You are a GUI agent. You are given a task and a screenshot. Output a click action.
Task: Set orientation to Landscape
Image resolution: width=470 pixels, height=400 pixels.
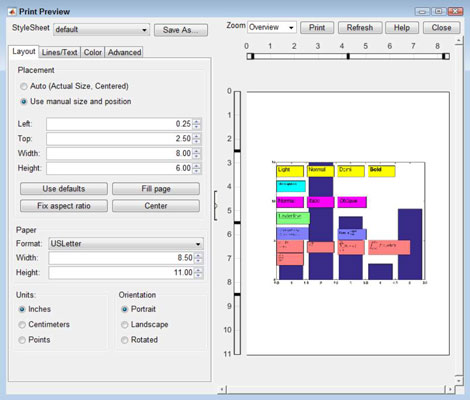(145, 325)
